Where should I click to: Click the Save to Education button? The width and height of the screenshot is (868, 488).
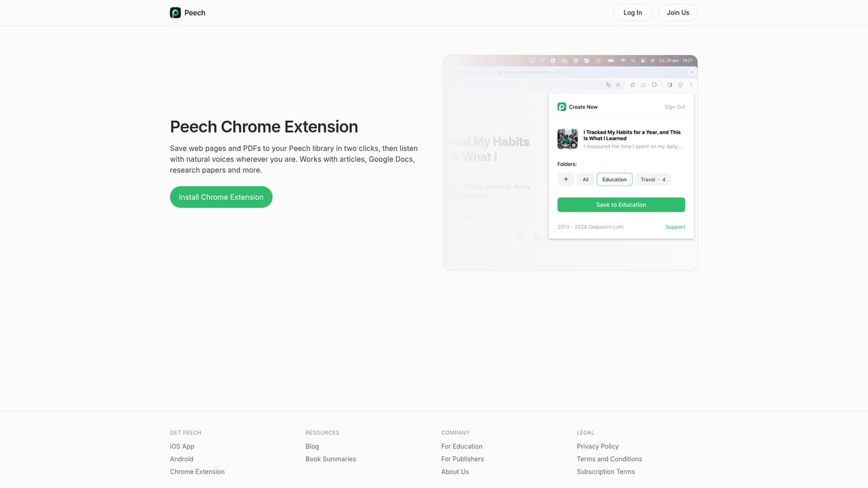621,205
